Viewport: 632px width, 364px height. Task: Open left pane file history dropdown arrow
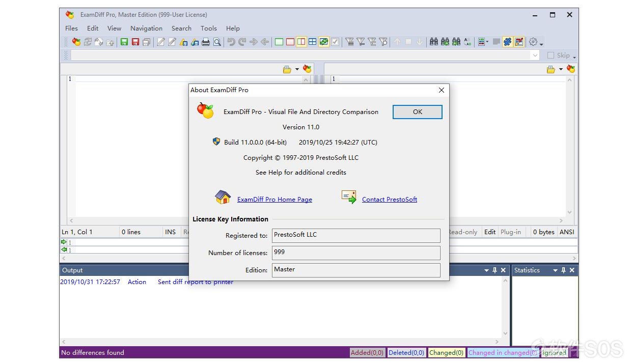click(297, 69)
